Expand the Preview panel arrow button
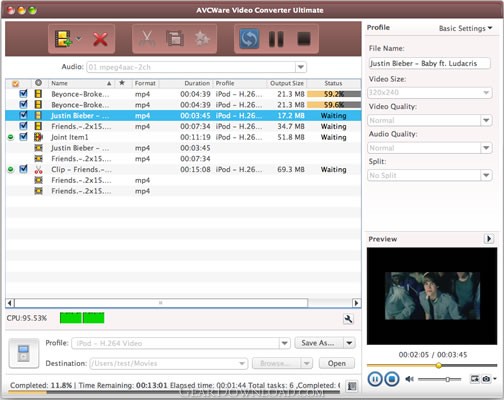 coord(489,239)
